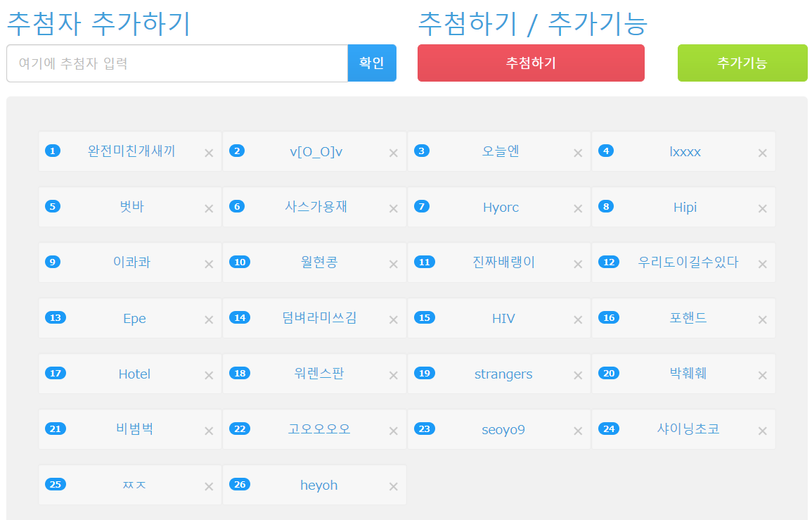Delete HIV entry using its X icon
The width and height of the screenshot is (812, 520).
click(578, 320)
